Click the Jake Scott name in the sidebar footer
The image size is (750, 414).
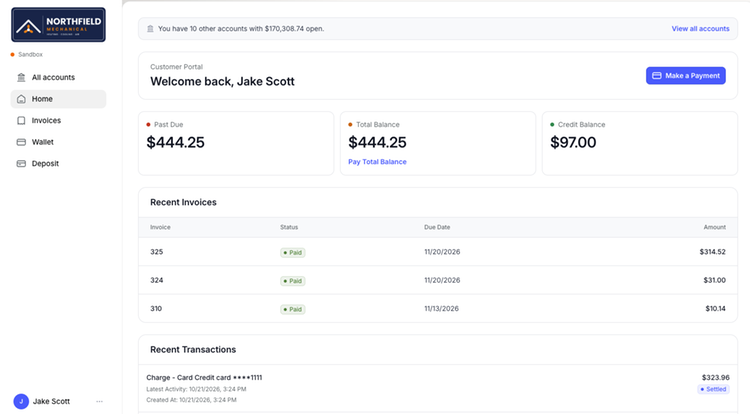pyautogui.click(x=51, y=402)
